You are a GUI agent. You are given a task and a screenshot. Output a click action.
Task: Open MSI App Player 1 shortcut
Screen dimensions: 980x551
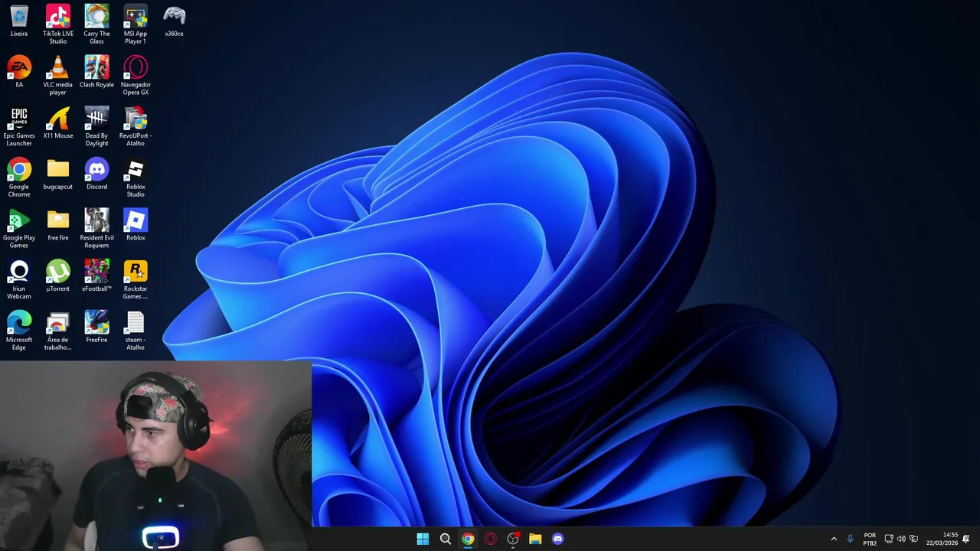136,24
